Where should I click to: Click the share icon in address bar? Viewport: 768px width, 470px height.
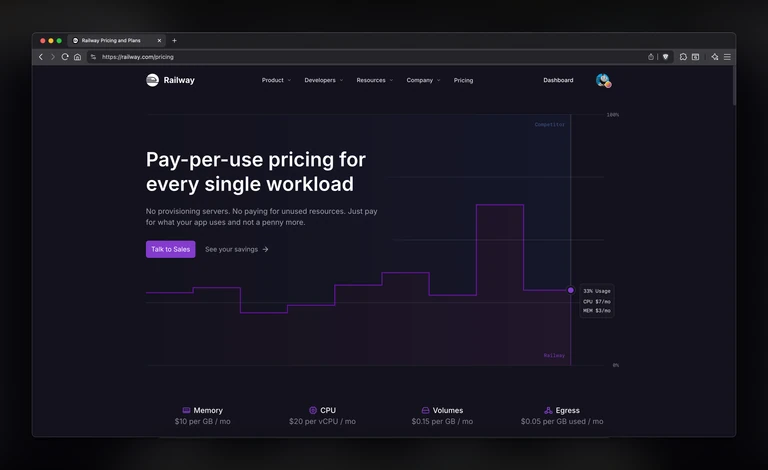[x=651, y=57]
